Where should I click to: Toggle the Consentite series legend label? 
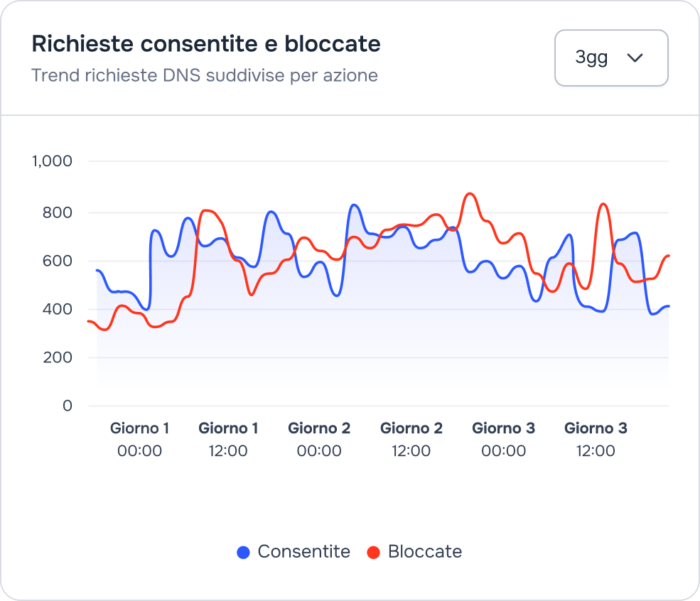[x=303, y=552]
